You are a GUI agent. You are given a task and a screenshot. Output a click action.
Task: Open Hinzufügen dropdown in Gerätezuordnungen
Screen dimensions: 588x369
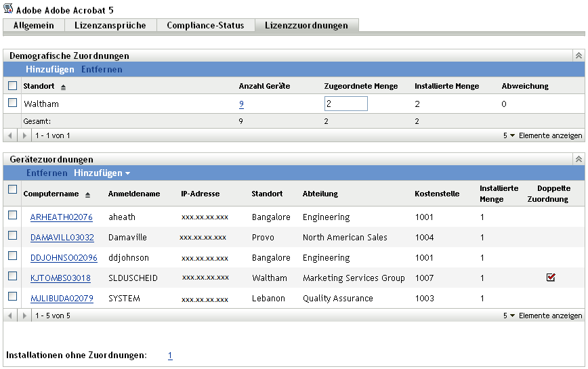pyautogui.click(x=102, y=173)
